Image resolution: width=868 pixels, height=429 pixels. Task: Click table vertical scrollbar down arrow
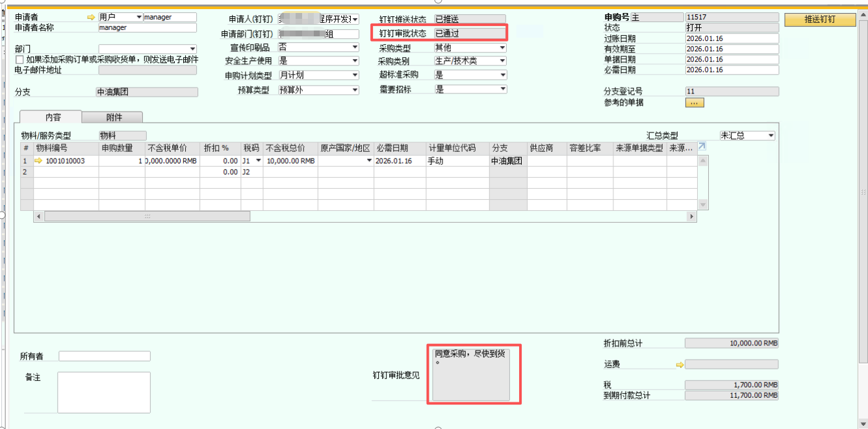(x=702, y=204)
